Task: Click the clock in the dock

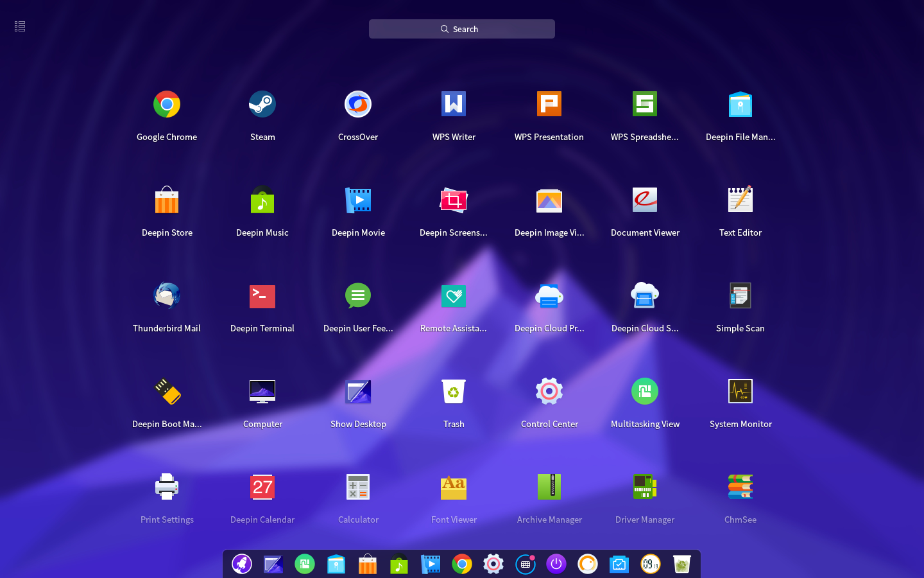Action: (x=651, y=564)
